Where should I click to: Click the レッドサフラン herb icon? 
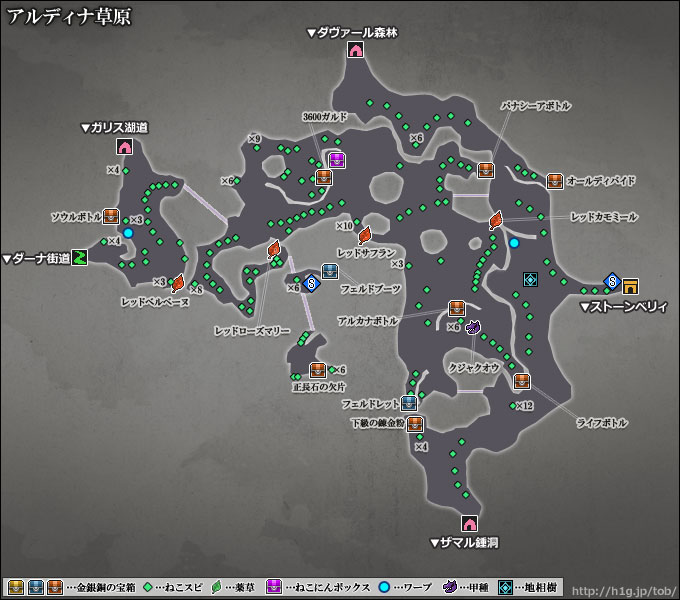[x=365, y=235]
